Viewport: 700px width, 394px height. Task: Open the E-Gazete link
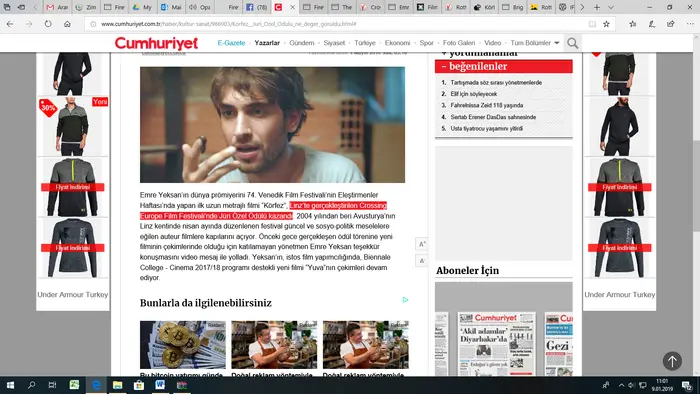[x=231, y=43]
